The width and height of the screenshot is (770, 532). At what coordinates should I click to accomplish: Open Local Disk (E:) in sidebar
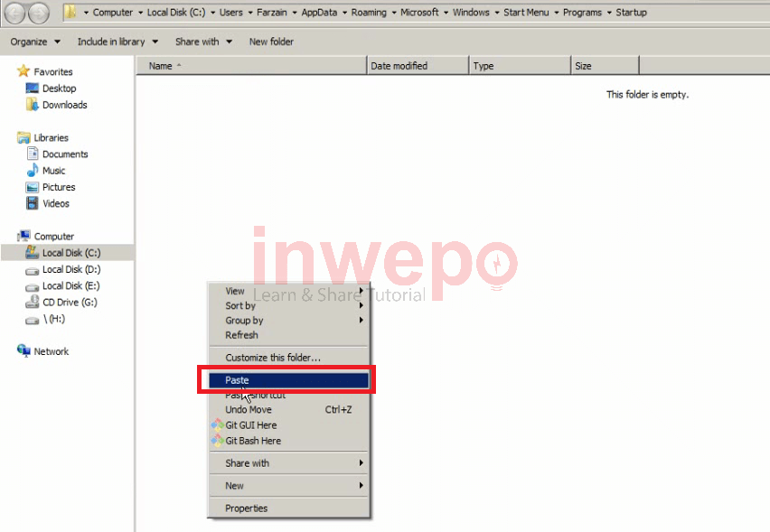(71, 285)
